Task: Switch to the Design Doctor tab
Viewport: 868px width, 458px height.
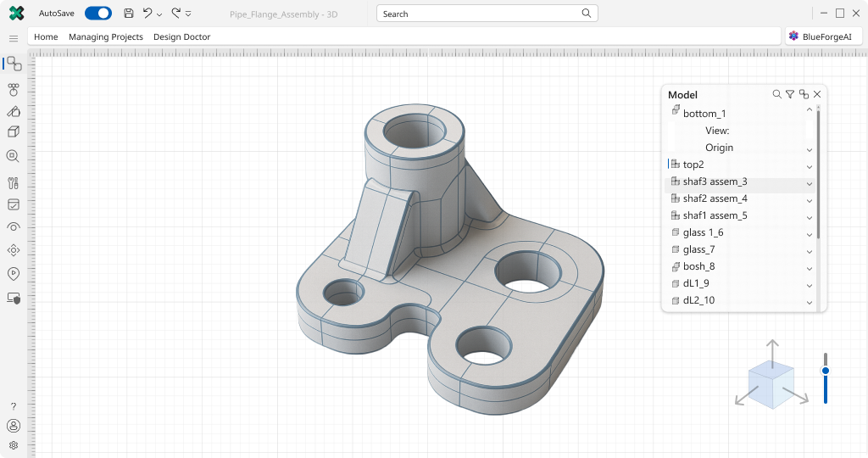Action: tap(181, 37)
